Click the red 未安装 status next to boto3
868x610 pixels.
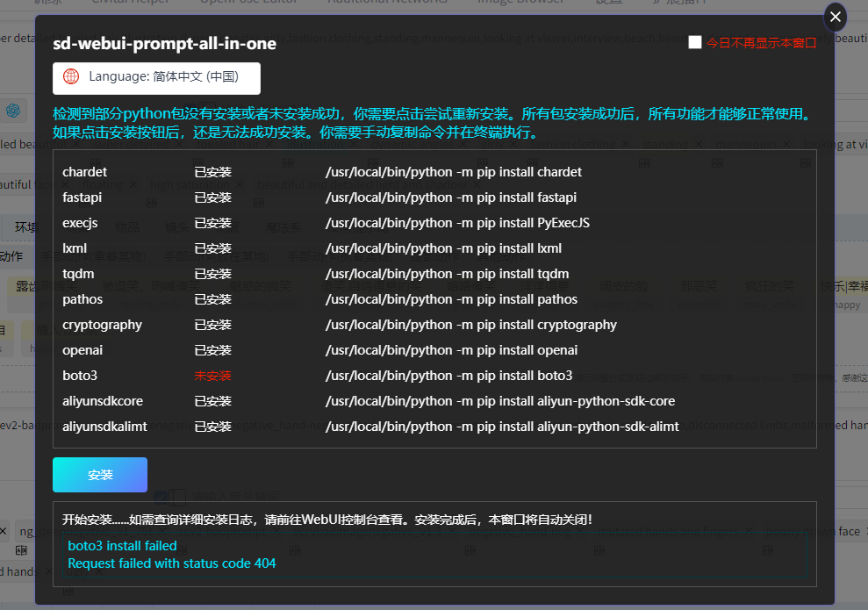(x=212, y=375)
